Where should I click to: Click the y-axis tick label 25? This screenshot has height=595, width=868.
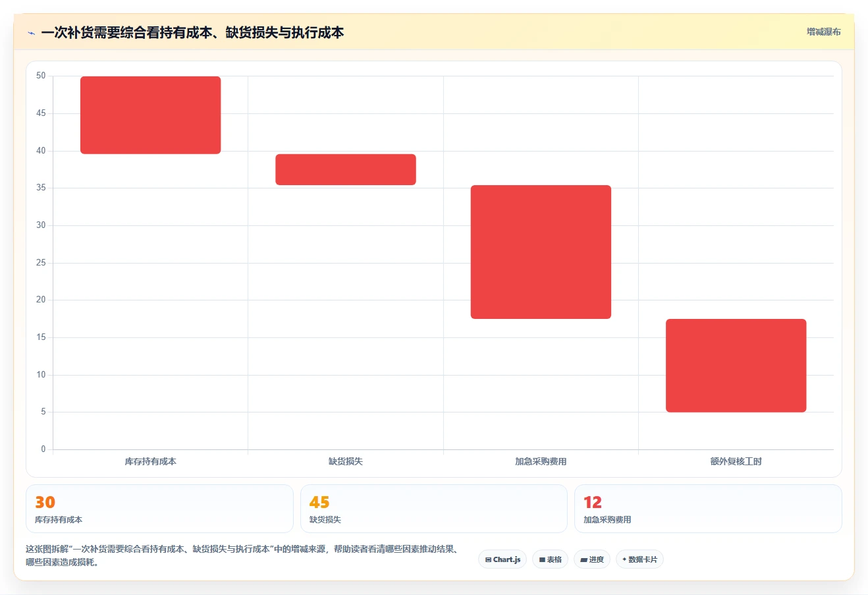(41, 263)
